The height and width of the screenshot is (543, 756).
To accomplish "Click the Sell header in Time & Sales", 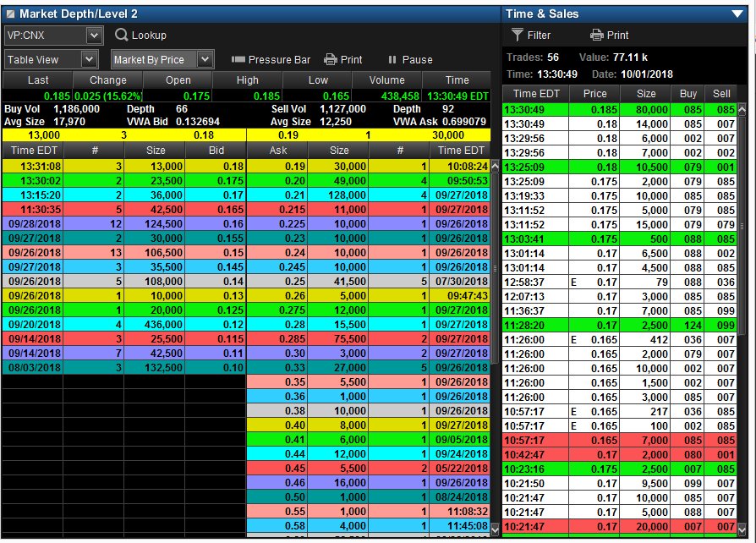I will click(x=721, y=94).
